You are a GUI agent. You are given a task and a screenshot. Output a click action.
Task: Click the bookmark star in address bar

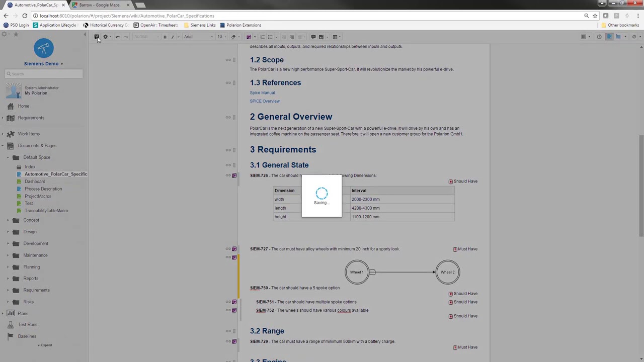pyautogui.click(x=595, y=16)
